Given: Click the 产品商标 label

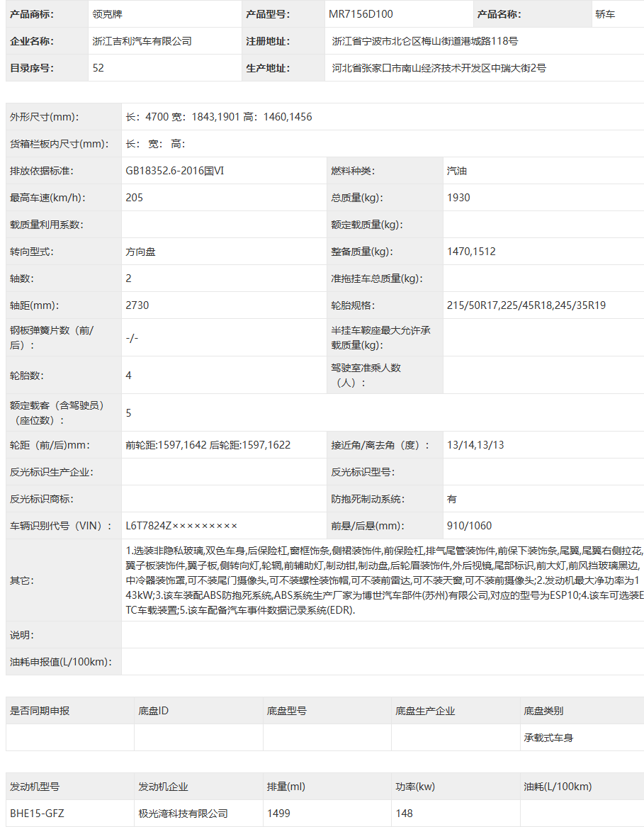Looking at the screenshot, I should pos(32,14).
